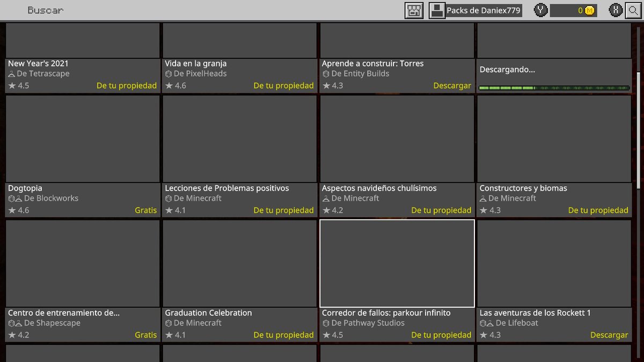Click the 4.6 star rating on Vida en la granja
Viewport: 644px width, 362px height.
(175, 86)
